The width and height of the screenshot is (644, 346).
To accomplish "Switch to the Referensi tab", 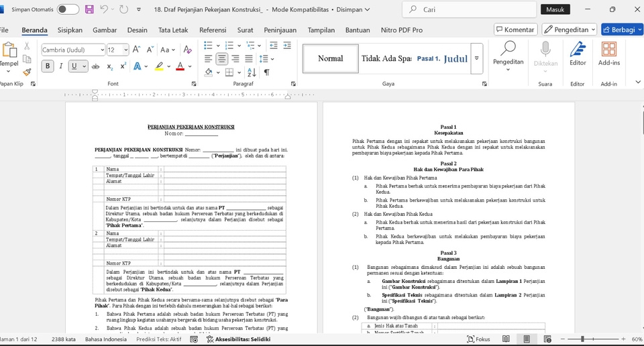I will pyautogui.click(x=213, y=30).
